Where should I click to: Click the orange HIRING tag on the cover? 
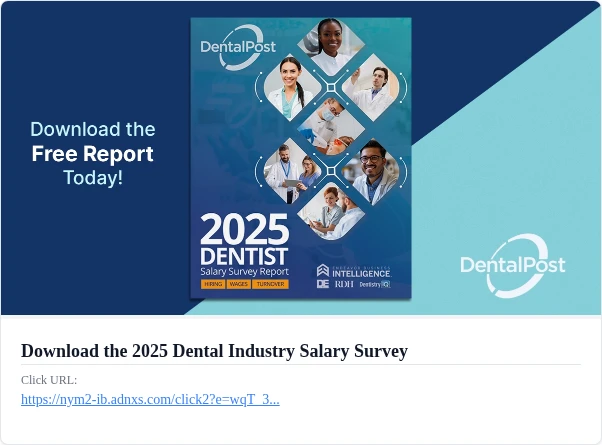coord(213,284)
